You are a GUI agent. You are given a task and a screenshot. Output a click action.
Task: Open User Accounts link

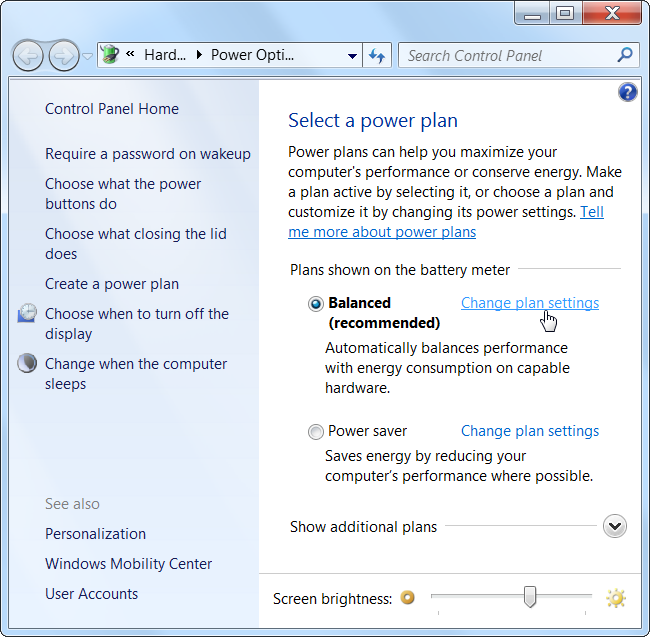click(x=92, y=594)
